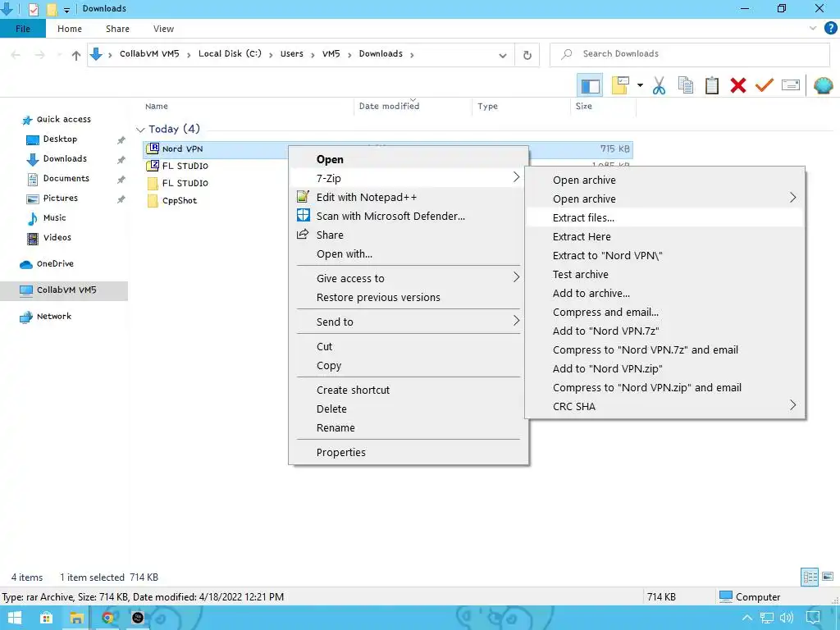
Task: Collapse the Today (4) group
Action: [140, 130]
